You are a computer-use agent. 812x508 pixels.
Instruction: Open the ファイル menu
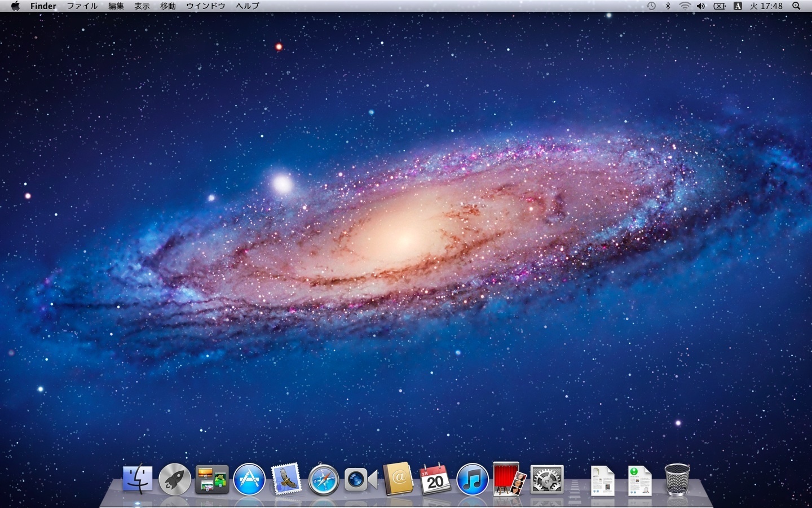click(82, 6)
